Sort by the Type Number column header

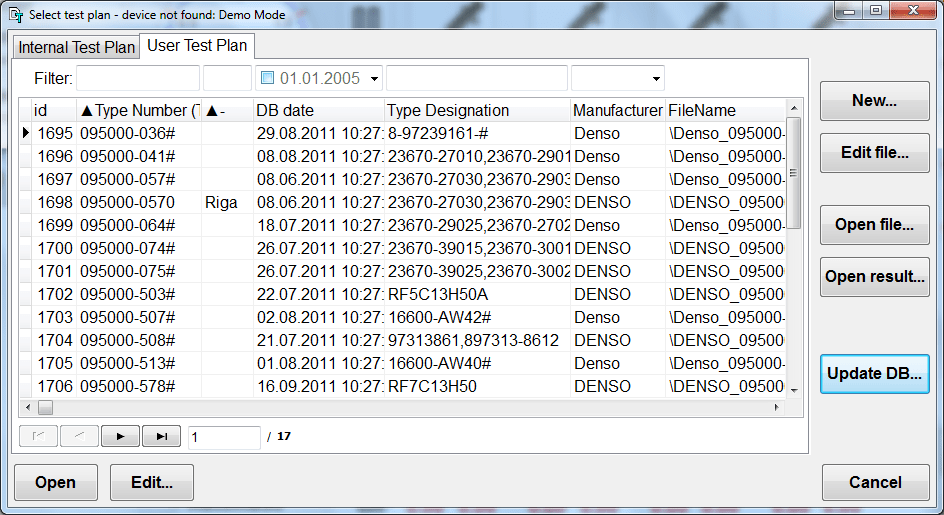(138, 110)
